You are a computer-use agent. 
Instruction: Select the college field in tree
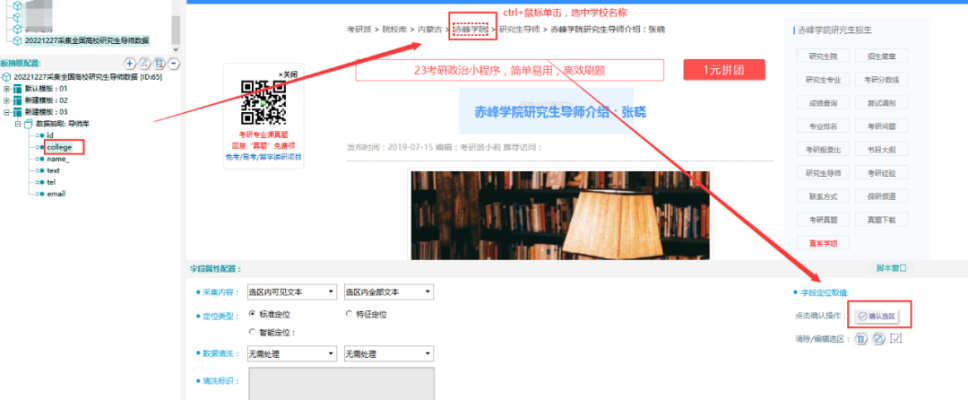pyautogui.click(x=59, y=147)
